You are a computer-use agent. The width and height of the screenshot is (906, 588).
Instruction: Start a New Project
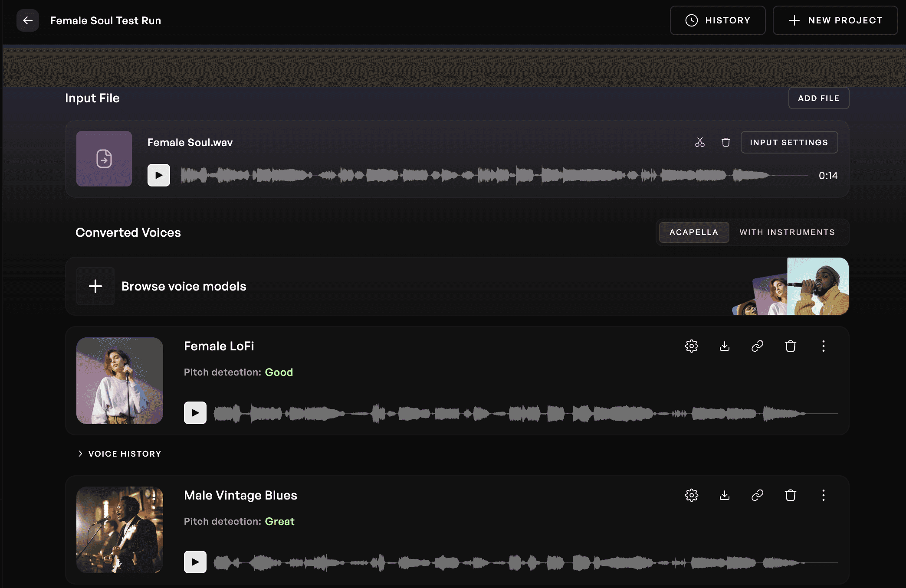[835, 20]
